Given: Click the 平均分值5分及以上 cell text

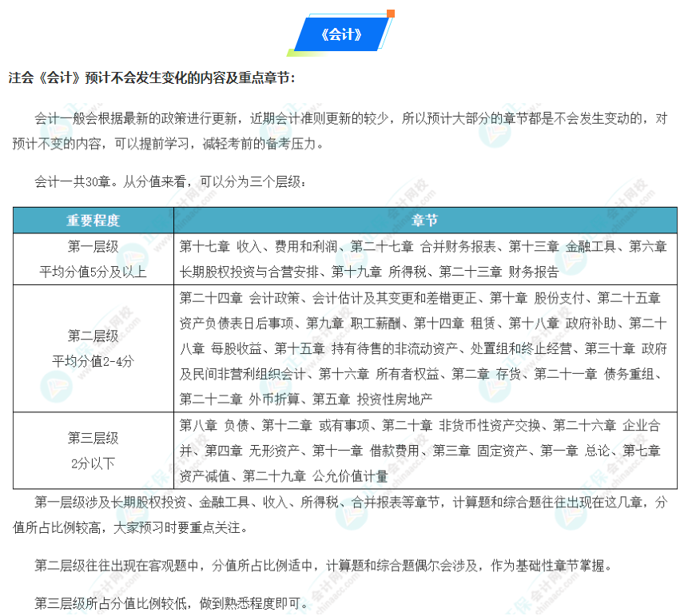Looking at the screenshot, I should pos(93,272).
